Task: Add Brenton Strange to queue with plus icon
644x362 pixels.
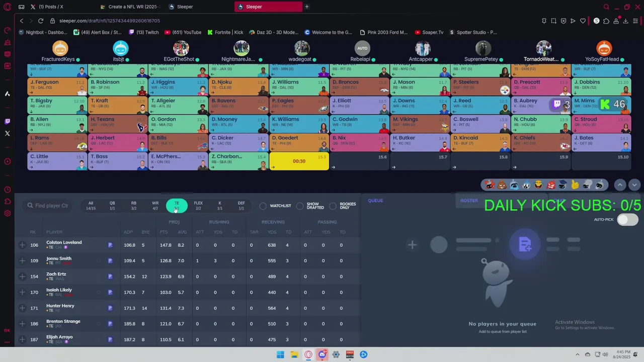Action: (x=22, y=324)
